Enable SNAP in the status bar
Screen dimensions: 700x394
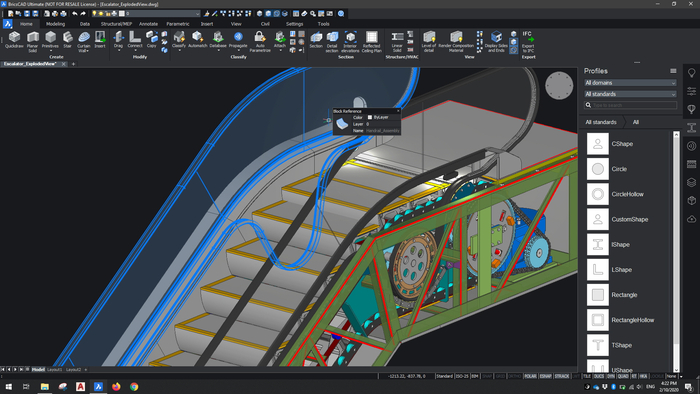pos(487,376)
